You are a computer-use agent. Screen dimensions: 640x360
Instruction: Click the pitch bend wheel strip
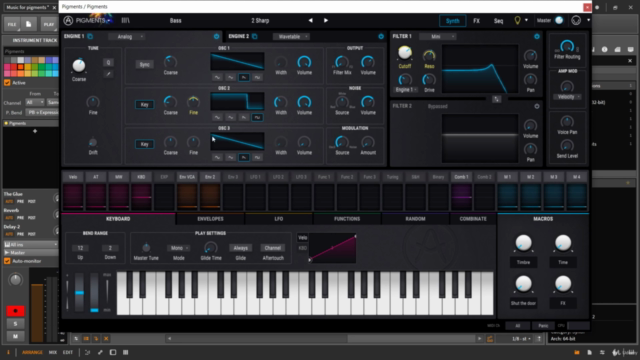click(79, 292)
